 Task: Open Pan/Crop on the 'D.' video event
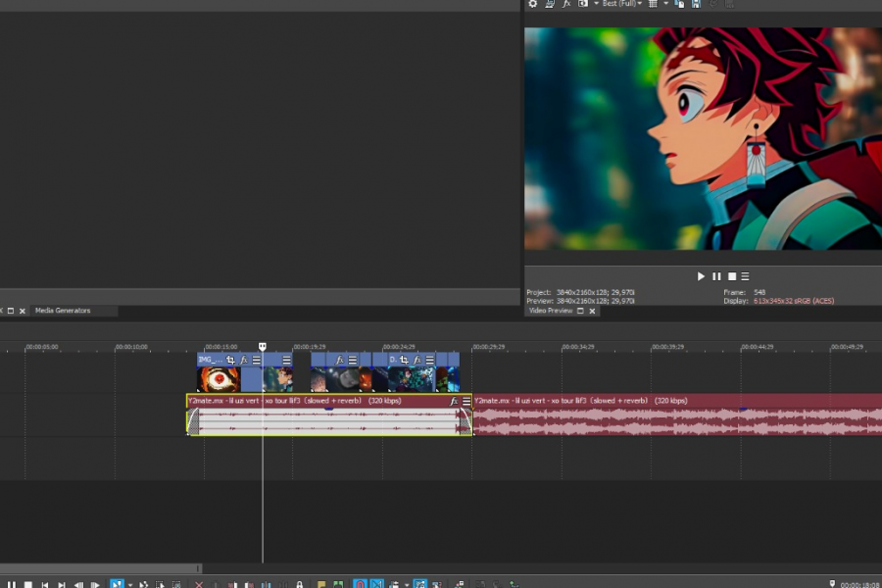(404, 360)
